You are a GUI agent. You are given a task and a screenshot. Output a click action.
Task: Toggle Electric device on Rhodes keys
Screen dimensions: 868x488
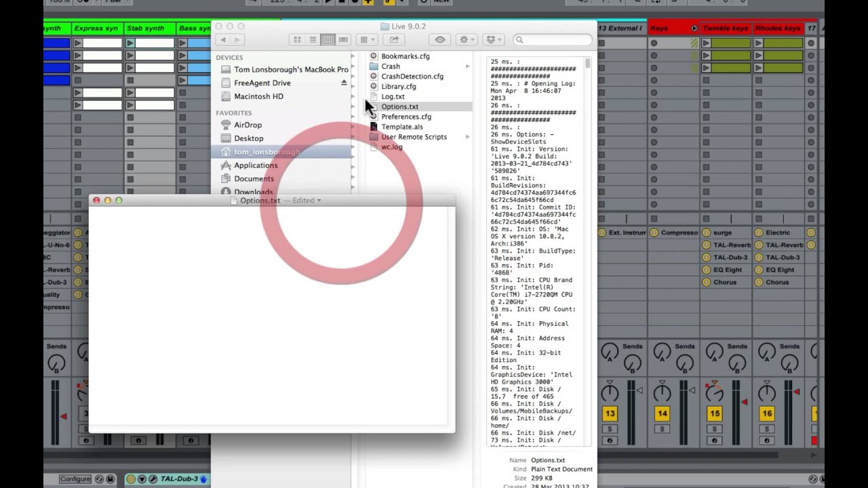(x=759, y=233)
